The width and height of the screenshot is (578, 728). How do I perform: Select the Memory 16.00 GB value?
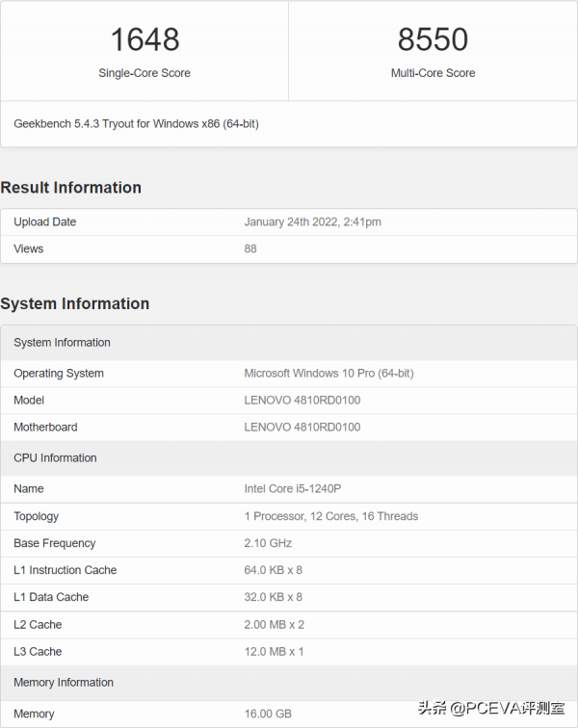coord(268,714)
